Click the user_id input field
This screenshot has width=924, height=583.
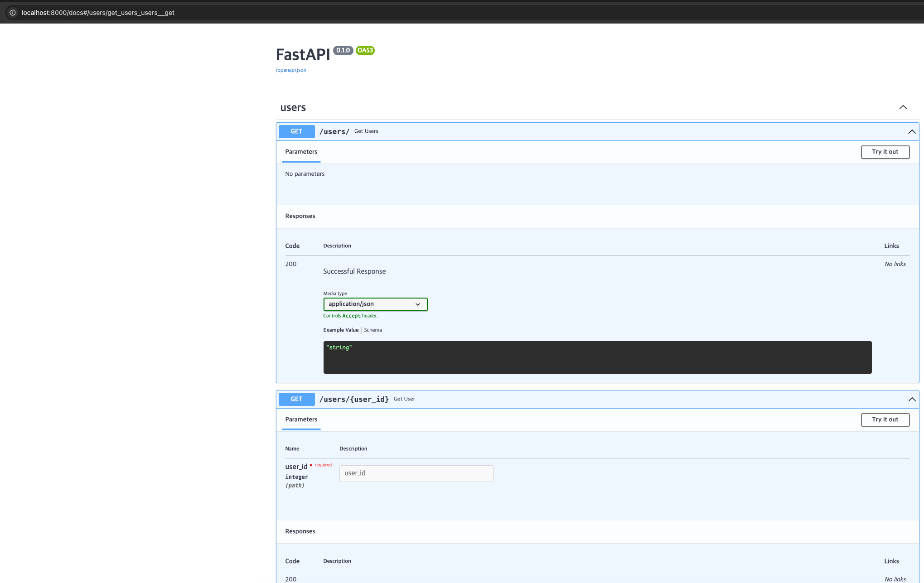[416, 473]
